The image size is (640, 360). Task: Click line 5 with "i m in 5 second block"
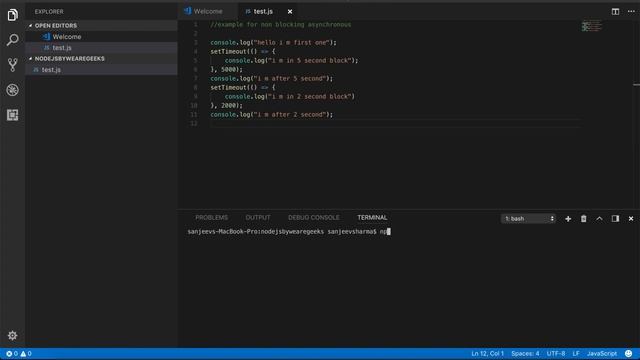pos(291,60)
